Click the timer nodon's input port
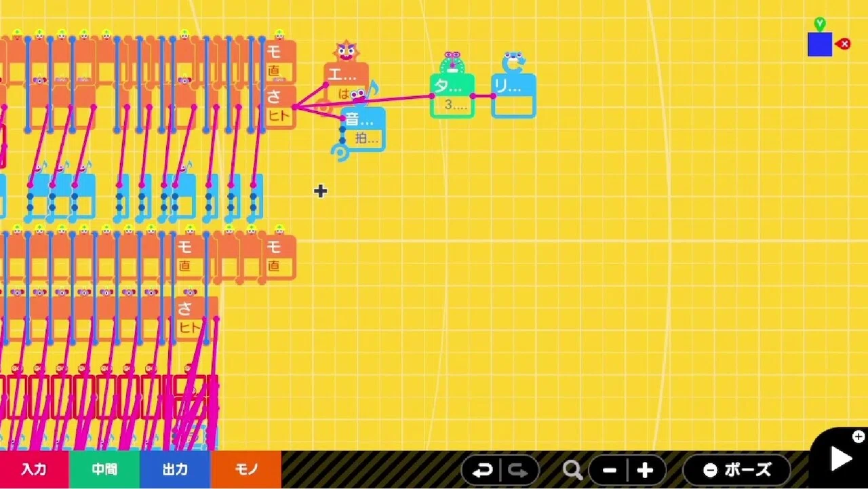868x489 pixels. click(x=432, y=96)
